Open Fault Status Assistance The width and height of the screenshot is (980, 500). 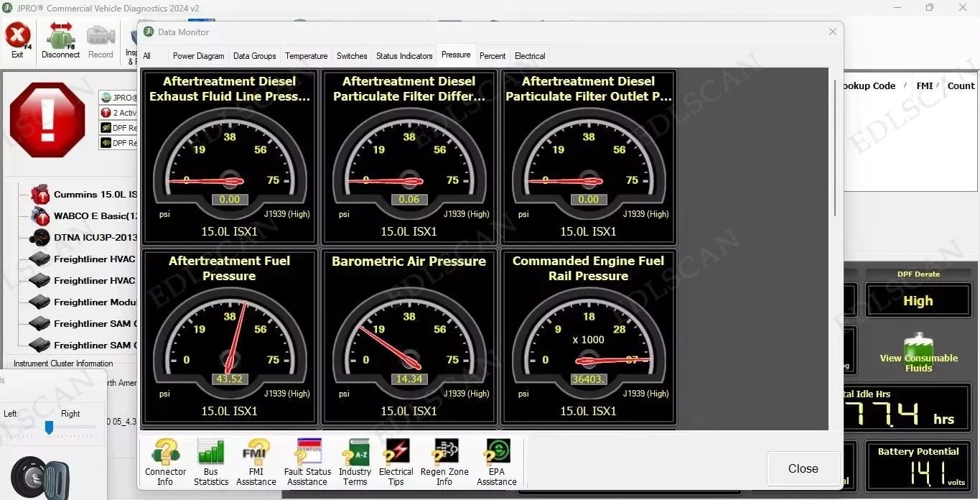(x=307, y=462)
